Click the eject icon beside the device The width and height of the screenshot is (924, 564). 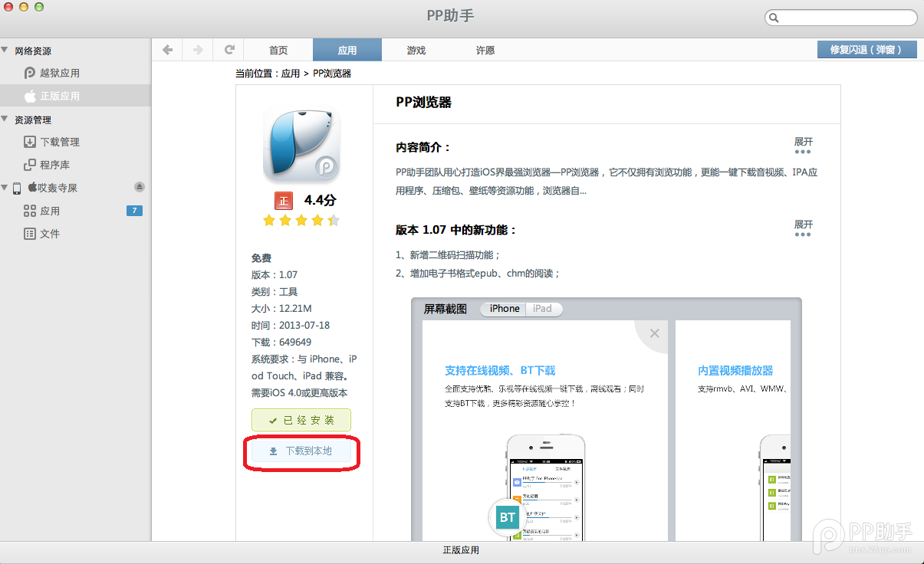139,187
